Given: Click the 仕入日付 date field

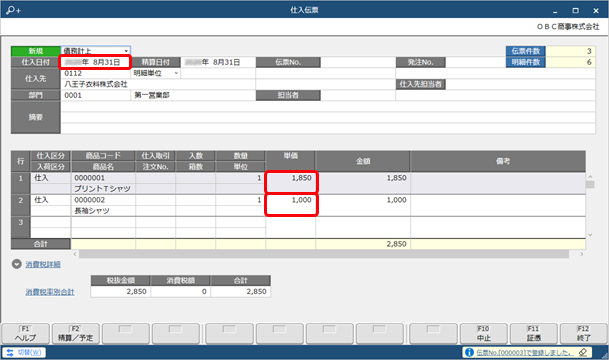Looking at the screenshot, I should pyautogui.click(x=95, y=62).
